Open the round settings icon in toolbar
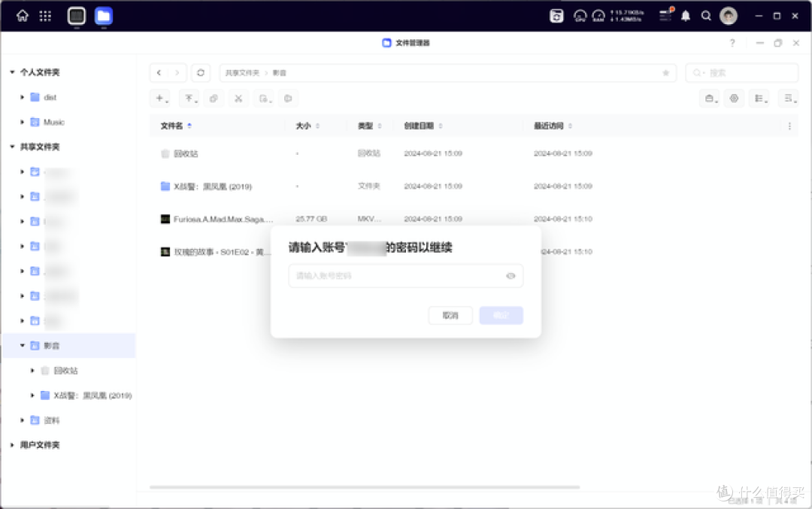 (x=734, y=98)
